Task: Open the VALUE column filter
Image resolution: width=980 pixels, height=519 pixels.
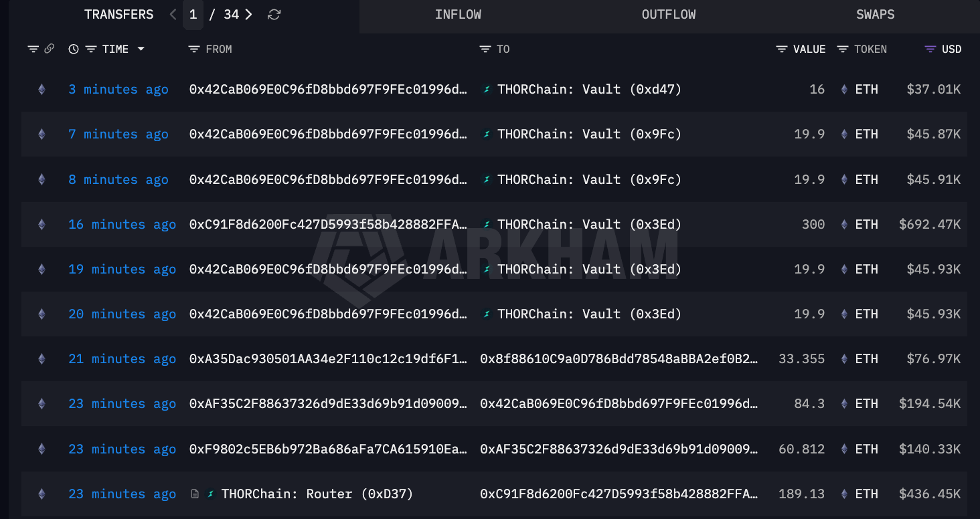Action: [781, 49]
